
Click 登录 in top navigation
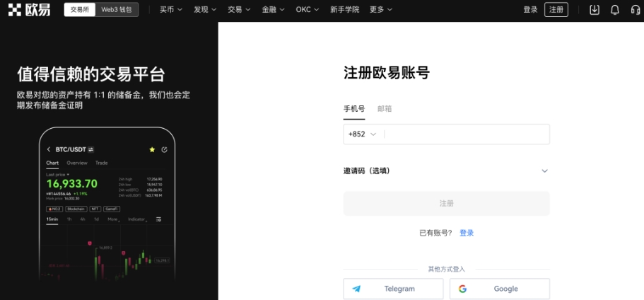531,10
